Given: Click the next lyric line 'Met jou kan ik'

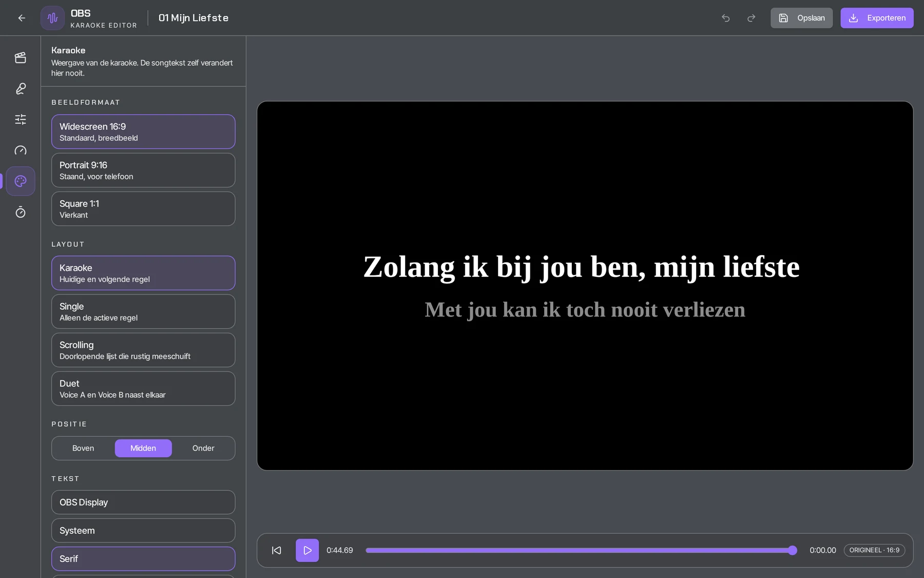Looking at the screenshot, I should [585, 310].
